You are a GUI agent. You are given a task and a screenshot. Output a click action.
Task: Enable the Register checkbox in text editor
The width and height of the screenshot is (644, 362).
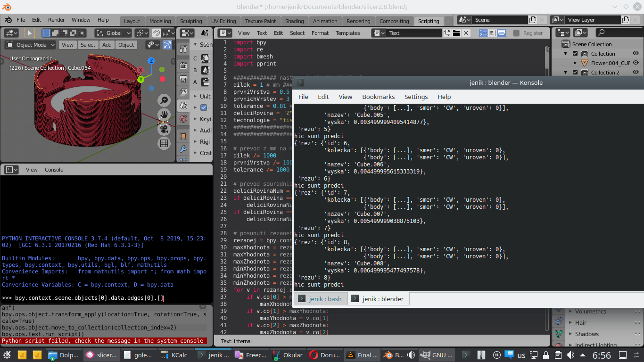click(516, 33)
